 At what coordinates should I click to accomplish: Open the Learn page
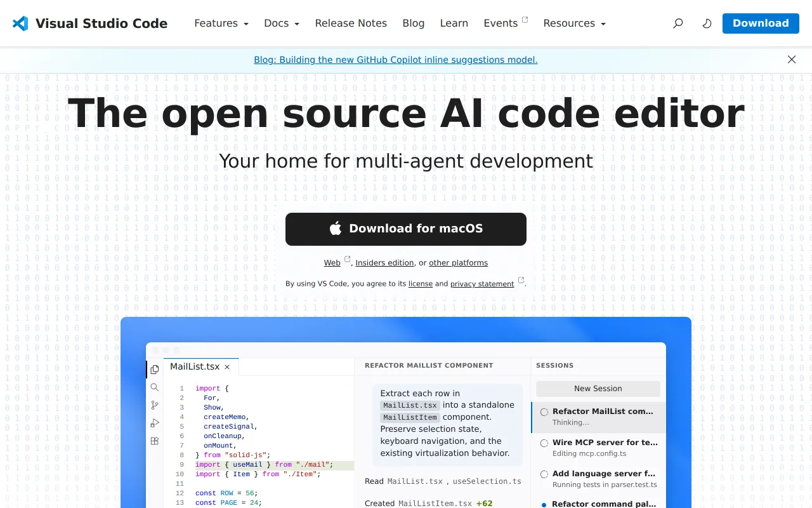(454, 23)
